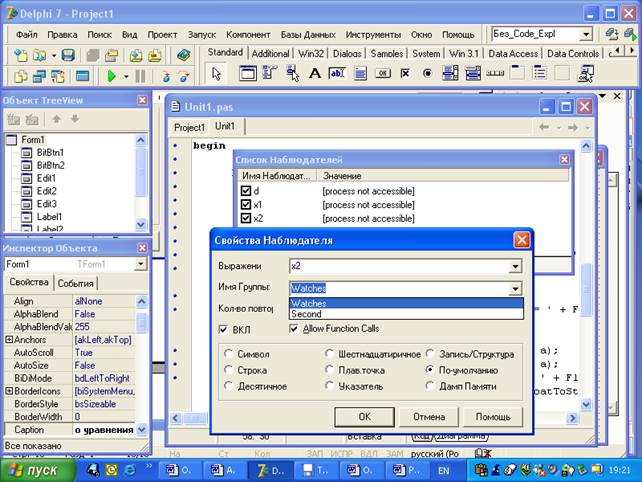Click the Помощь button

tap(493, 417)
